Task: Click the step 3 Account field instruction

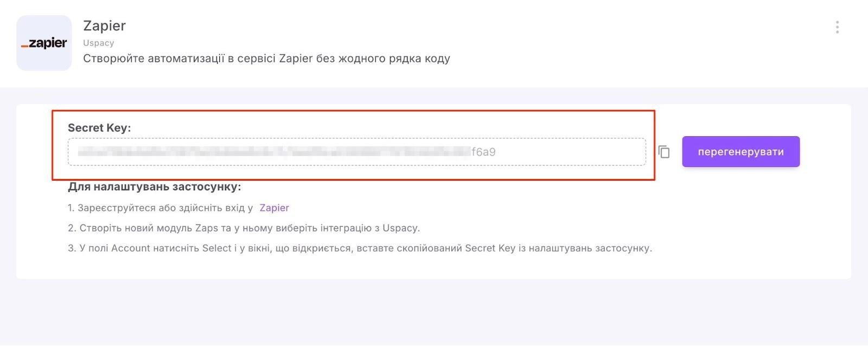Action: coord(360,249)
